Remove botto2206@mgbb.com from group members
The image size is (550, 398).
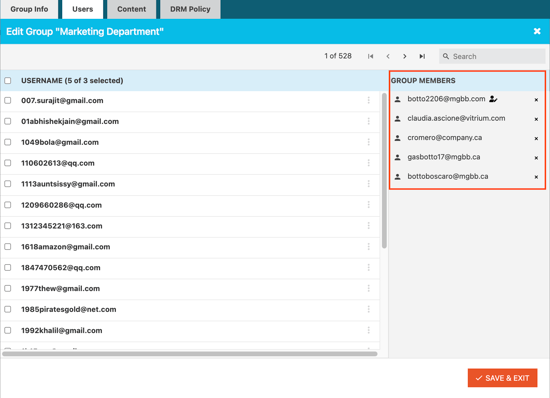point(536,100)
